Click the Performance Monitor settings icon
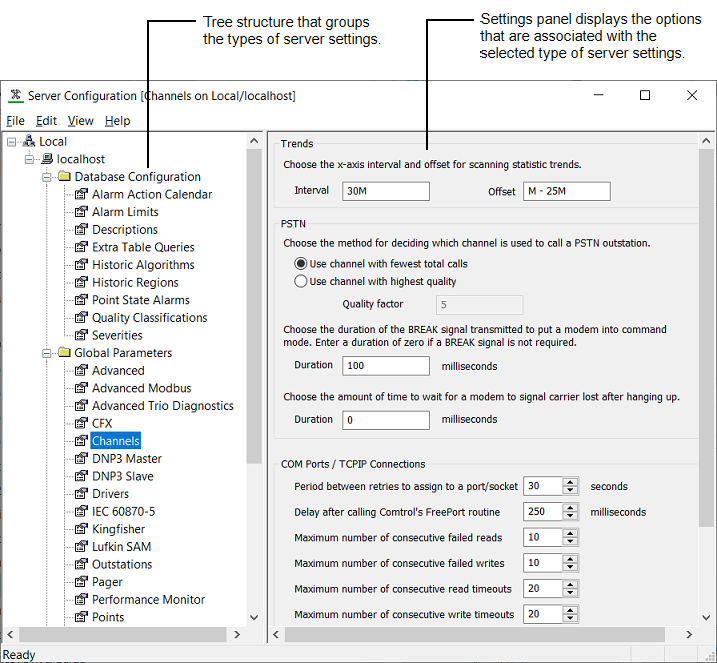The width and height of the screenshot is (717, 663). [82, 600]
